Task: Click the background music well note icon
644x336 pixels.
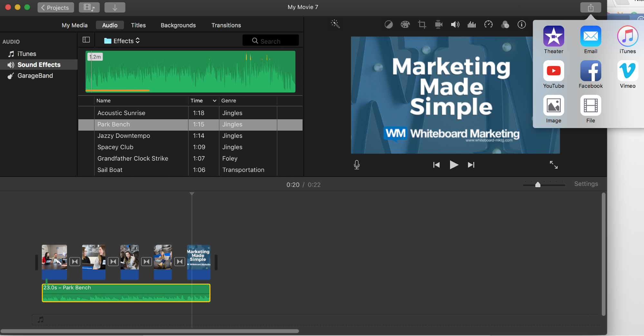Action: (x=41, y=320)
